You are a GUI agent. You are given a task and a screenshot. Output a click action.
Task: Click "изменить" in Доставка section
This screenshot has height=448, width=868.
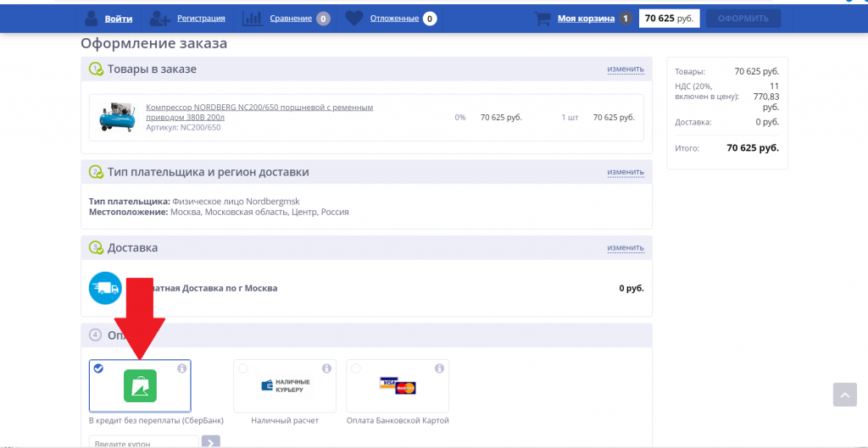point(626,248)
